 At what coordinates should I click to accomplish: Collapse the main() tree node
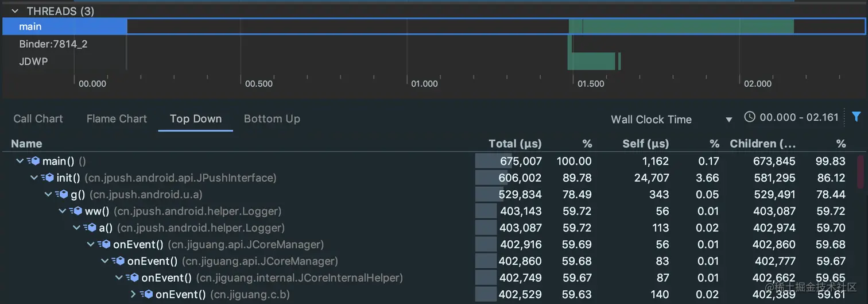point(20,161)
